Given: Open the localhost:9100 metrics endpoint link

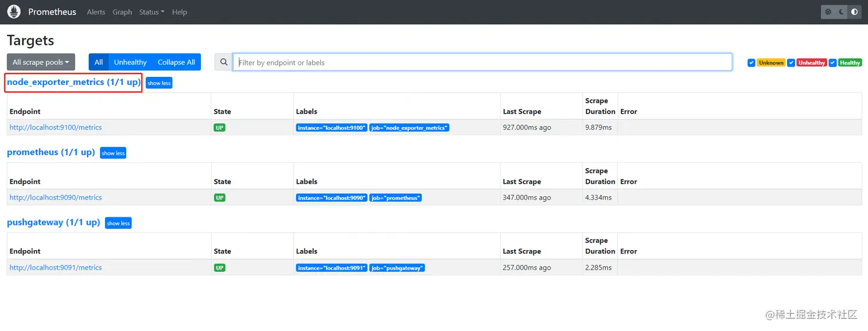Looking at the screenshot, I should [56, 127].
